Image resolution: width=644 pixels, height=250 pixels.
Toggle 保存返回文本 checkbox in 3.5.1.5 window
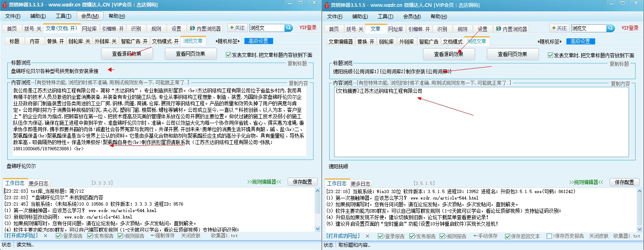pyautogui.click(x=507, y=236)
